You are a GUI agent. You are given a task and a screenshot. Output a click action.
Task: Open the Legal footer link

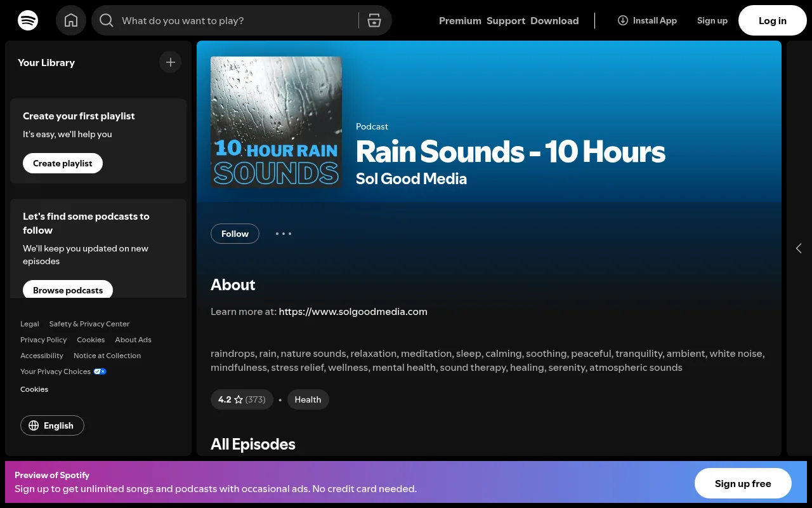[x=30, y=324]
